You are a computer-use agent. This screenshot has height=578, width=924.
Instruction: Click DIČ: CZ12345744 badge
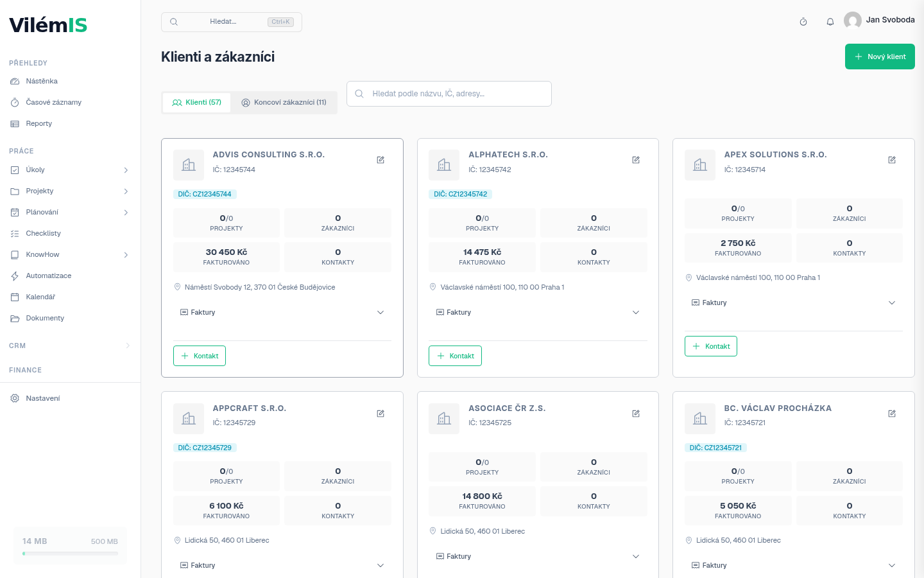(205, 194)
